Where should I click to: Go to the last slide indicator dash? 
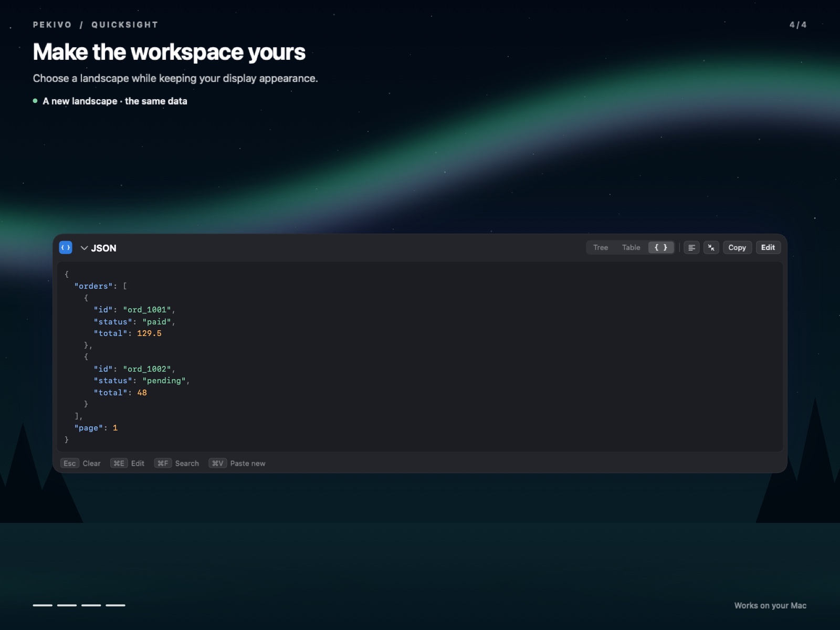coord(115,605)
